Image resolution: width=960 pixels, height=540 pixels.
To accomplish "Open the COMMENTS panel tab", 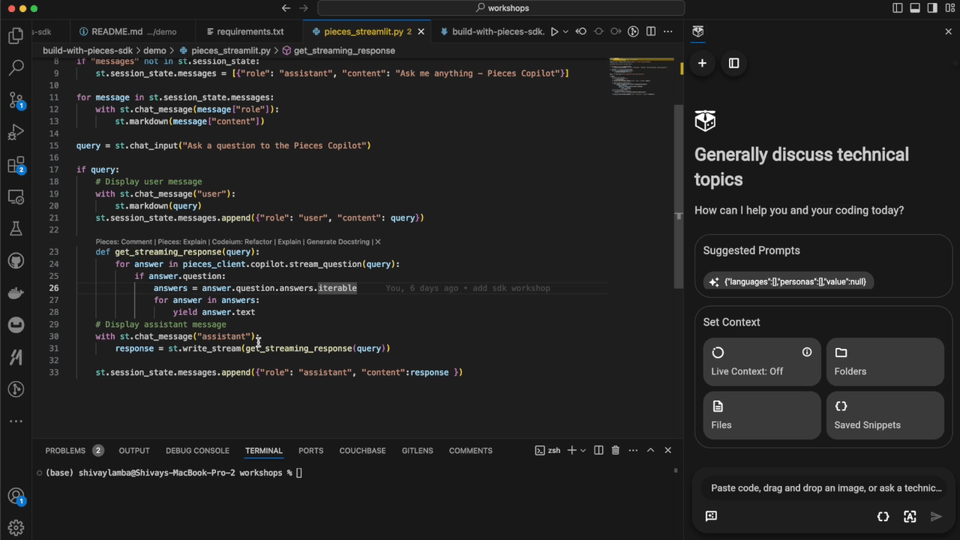I will [x=471, y=451].
